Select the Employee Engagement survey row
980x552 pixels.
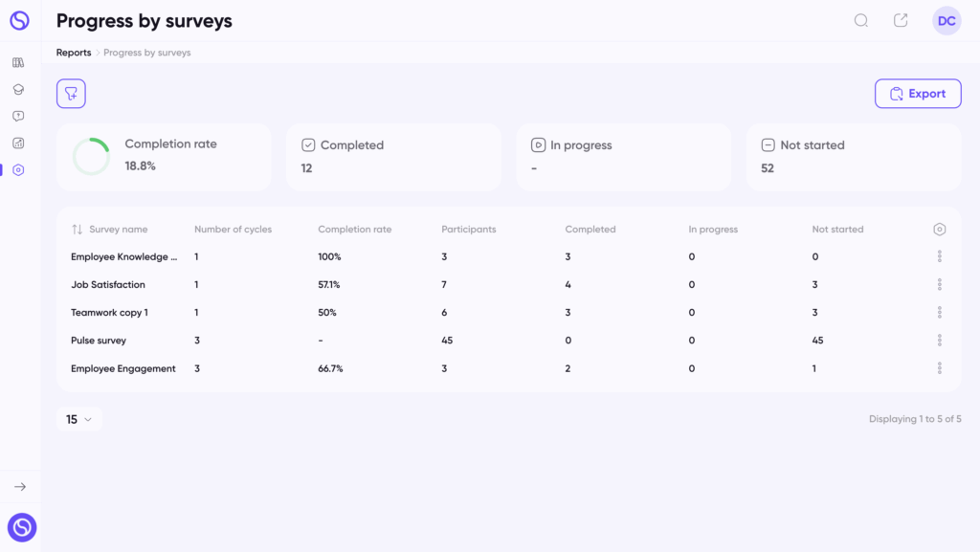click(x=508, y=368)
